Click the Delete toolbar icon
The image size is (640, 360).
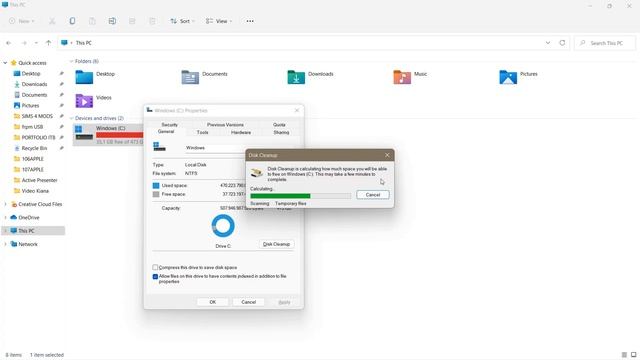(152, 21)
